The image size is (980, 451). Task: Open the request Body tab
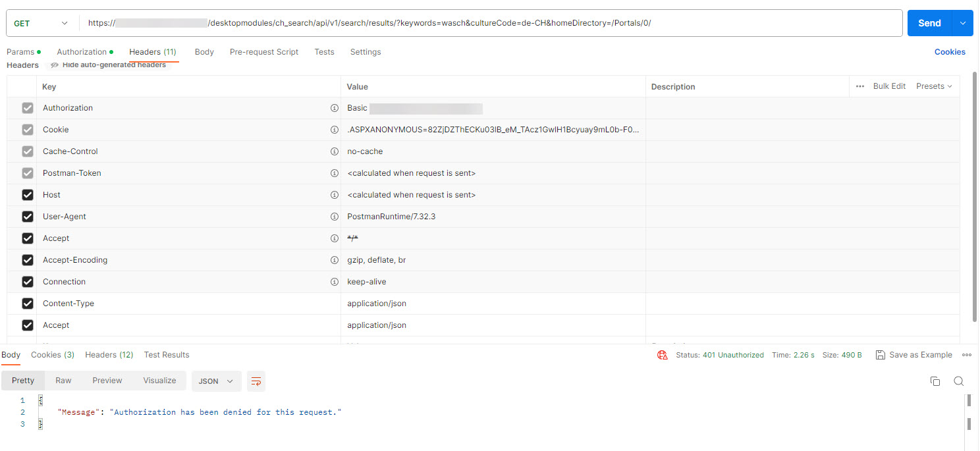(x=204, y=52)
